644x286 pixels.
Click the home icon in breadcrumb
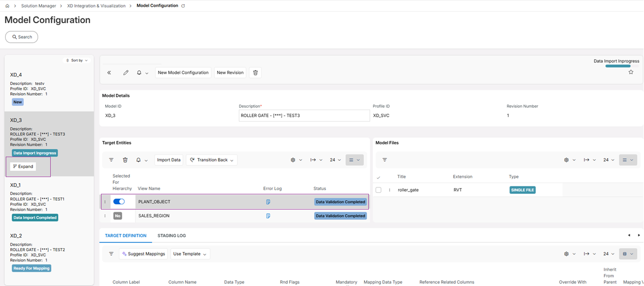click(7, 6)
